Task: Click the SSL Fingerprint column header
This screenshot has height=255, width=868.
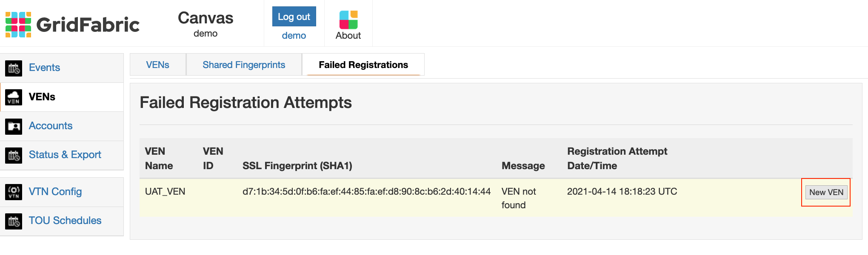Action: pyautogui.click(x=297, y=166)
